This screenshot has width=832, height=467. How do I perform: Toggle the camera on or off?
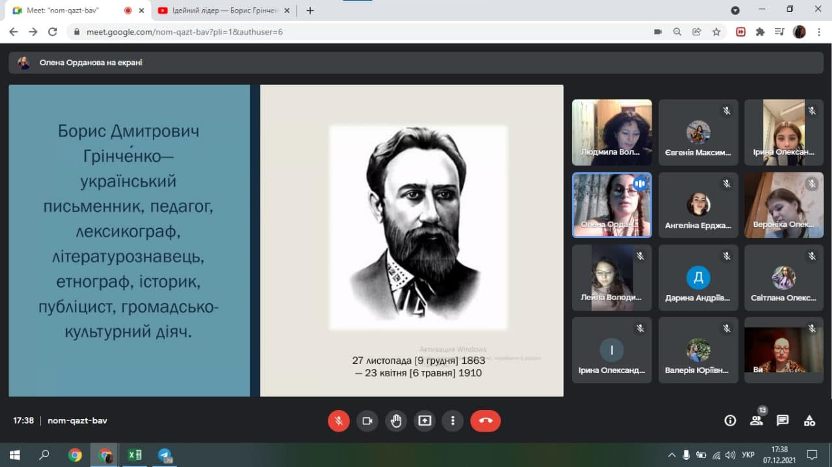pyautogui.click(x=367, y=421)
